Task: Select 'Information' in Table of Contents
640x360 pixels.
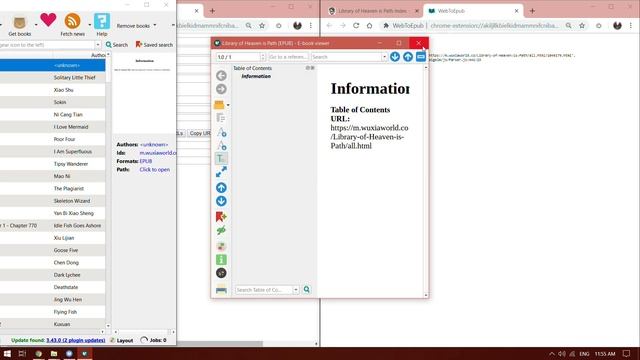Action: point(256,76)
